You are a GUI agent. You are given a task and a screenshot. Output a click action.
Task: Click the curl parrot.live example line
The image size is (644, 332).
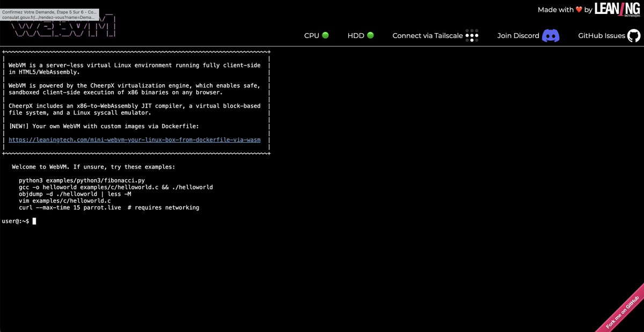[109, 208]
